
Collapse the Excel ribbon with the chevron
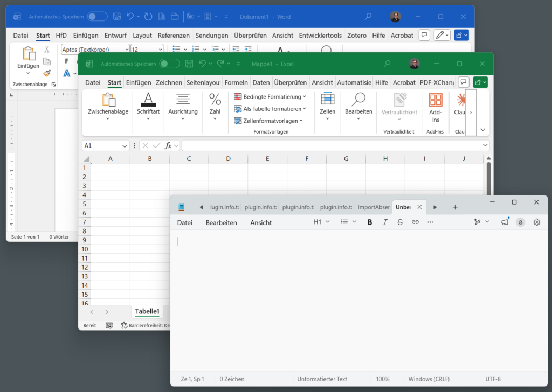tap(483, 130)
